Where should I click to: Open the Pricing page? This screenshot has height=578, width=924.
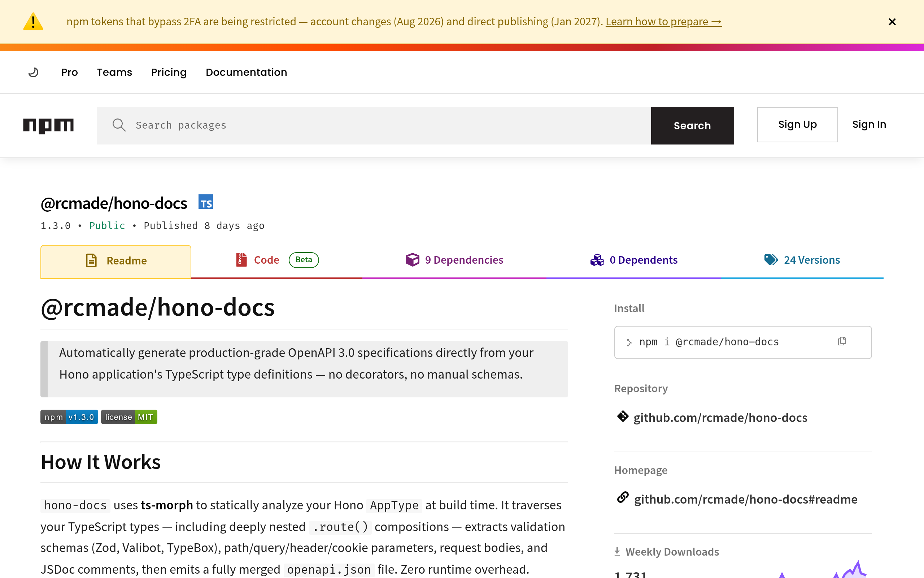click(x=169, y=72)
